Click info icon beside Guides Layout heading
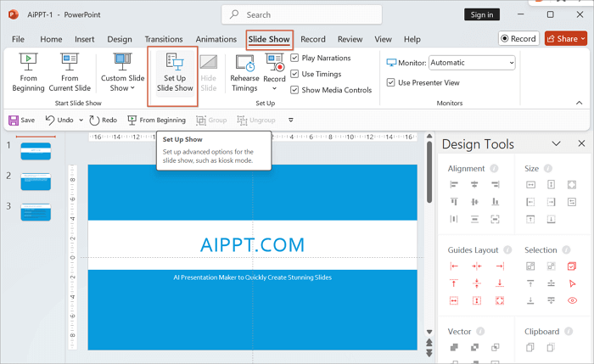The width and height of the screenshot is (594, 364). point(507,250)
